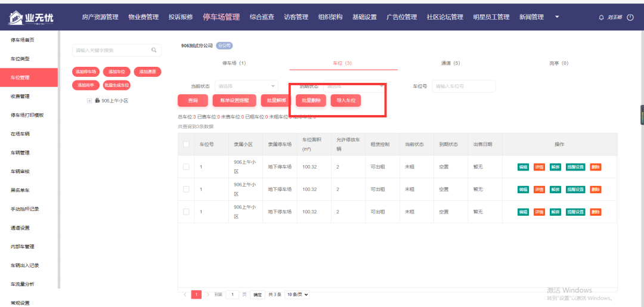Click the 批量删除 button

(x=311, y=101)
